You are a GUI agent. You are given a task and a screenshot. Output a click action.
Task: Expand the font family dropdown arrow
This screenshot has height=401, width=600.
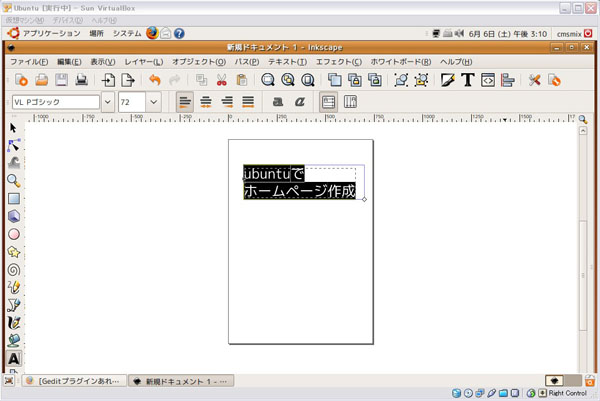108,102
